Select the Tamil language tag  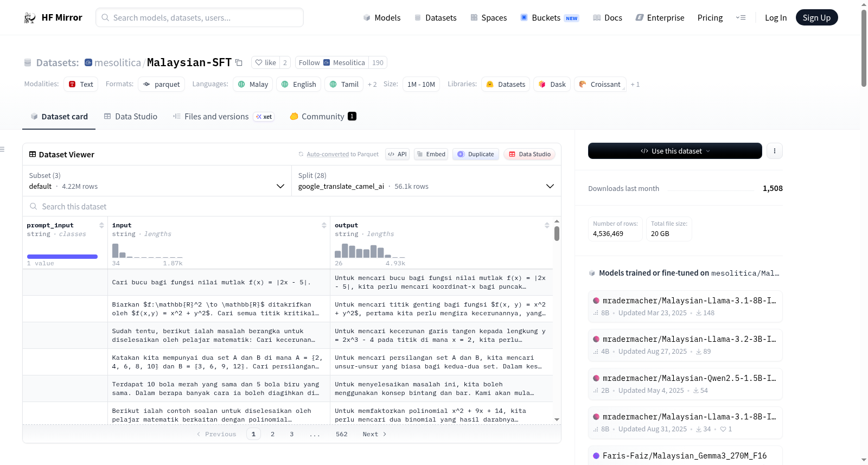(x=344, y=84)
